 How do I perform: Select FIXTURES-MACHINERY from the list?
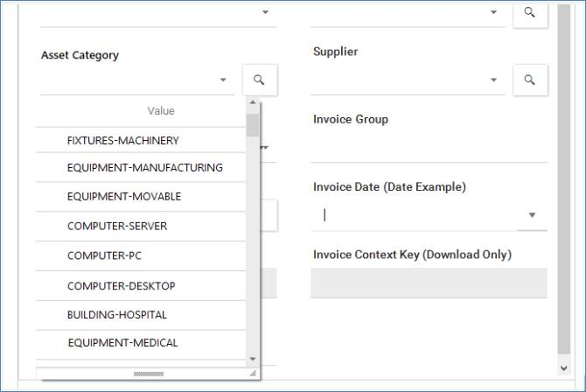pos(122,140)
